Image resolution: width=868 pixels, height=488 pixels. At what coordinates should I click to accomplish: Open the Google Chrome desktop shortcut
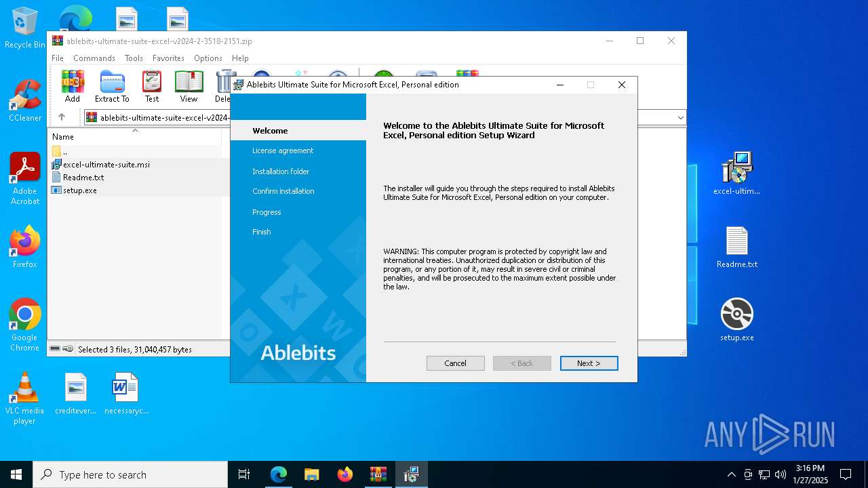point(25,325)
